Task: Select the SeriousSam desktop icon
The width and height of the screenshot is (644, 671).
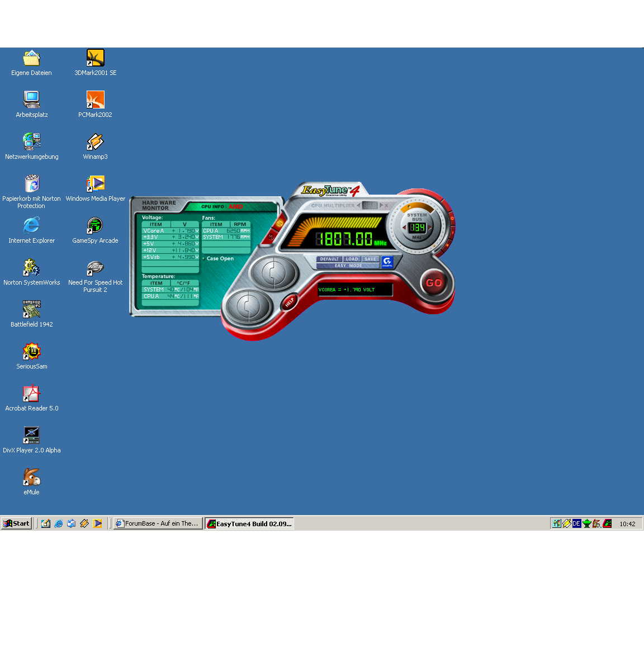Action: 31,356
